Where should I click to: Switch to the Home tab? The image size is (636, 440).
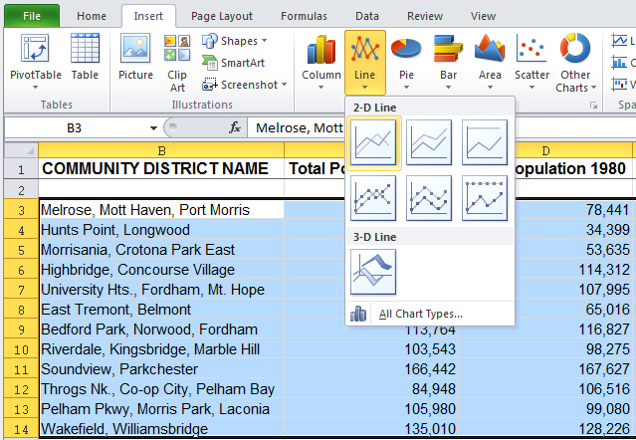92,16
